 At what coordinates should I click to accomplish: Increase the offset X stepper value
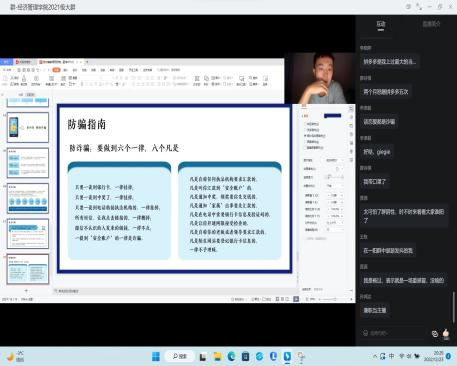[342, 194]
